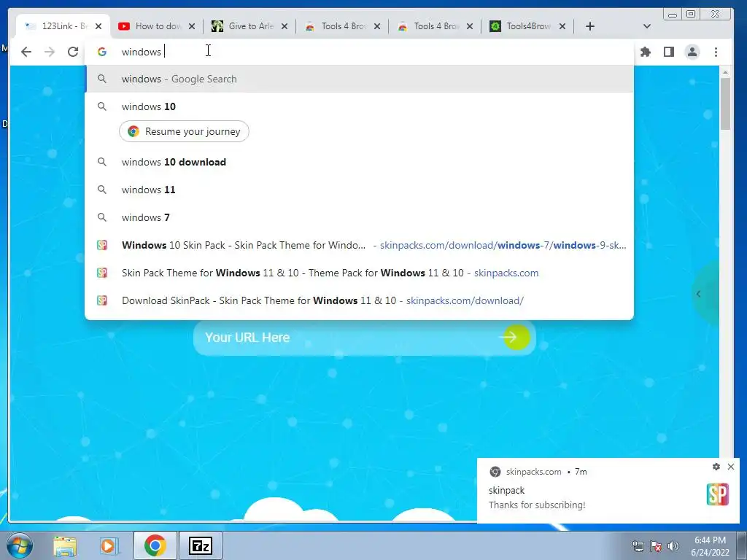Click the Google icon in address bar

[x=102, y=52]
